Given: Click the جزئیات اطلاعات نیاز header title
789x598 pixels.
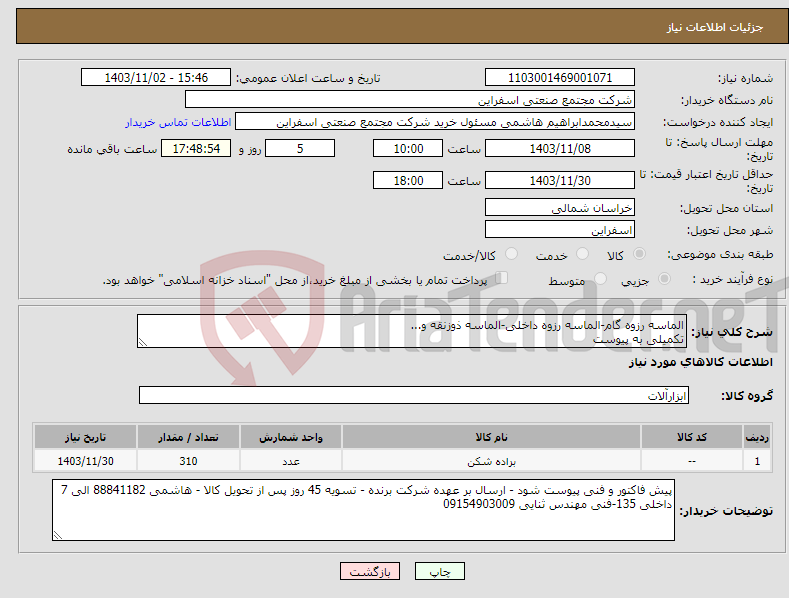Looking at the screenshot, I should pos(715,27).
